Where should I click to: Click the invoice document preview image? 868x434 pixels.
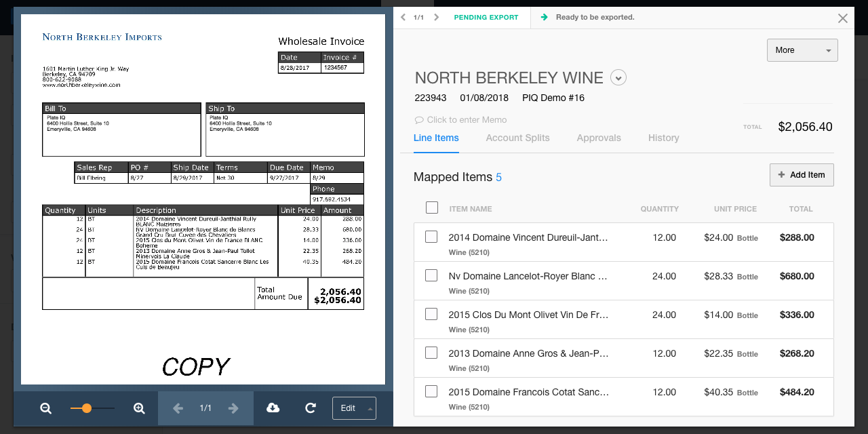pos(203,199)
